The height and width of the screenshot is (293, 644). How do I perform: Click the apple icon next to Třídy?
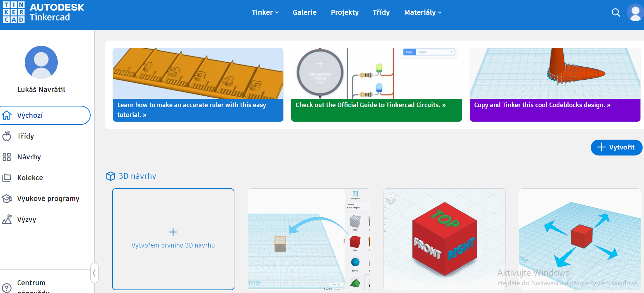(7, 136)
